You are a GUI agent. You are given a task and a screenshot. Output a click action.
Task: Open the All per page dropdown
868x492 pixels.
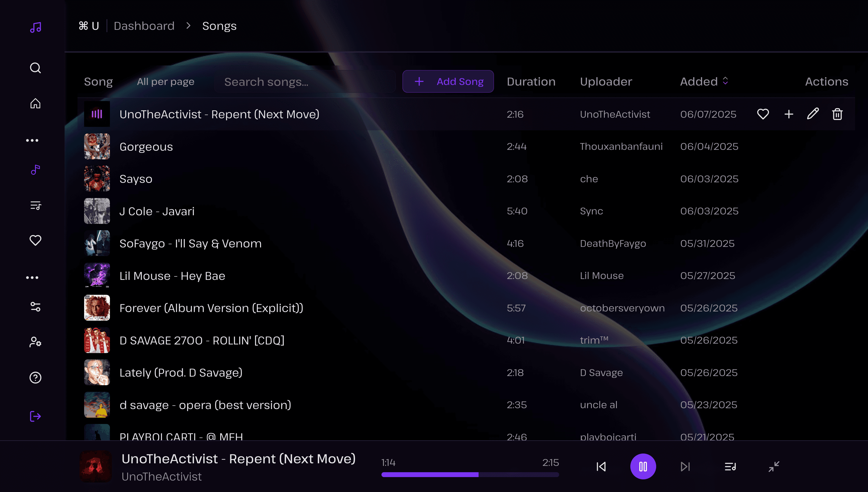tap(166, 82)
